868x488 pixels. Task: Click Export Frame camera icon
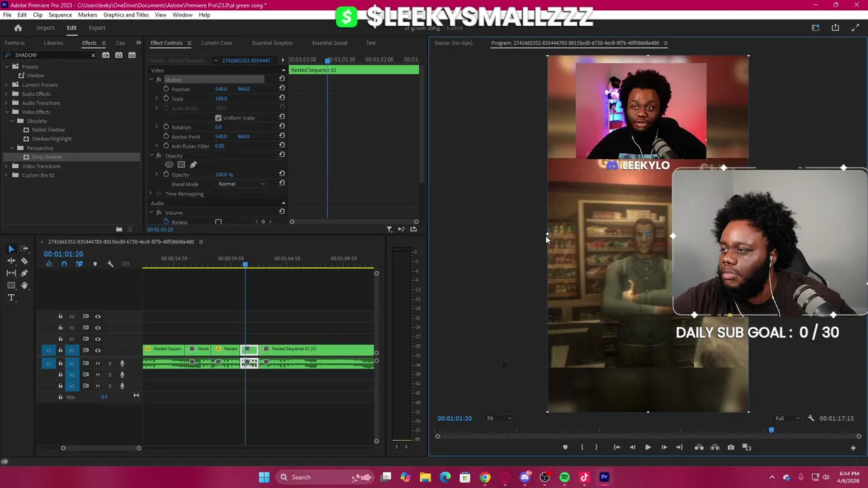point(730,447)
